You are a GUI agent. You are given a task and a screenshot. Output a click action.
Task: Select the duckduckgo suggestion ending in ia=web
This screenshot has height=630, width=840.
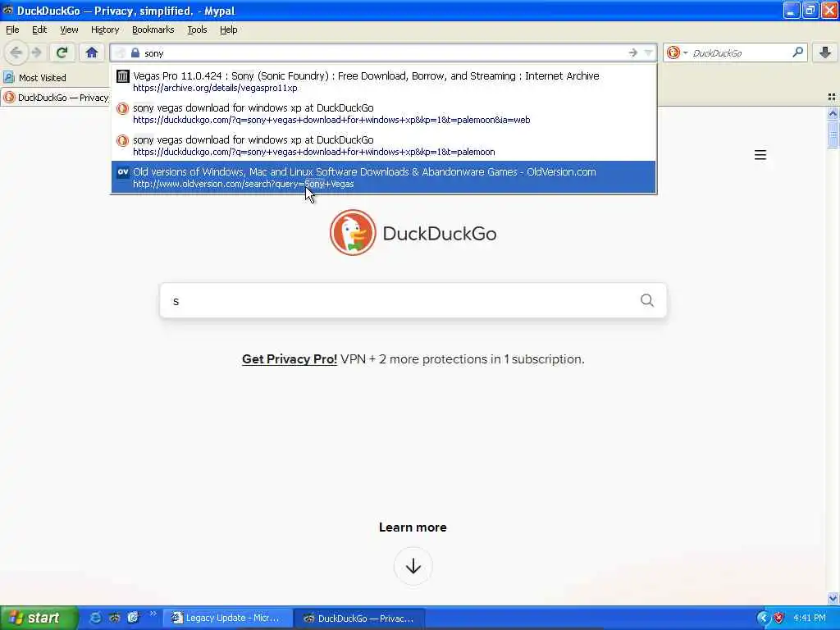[383, 113]
